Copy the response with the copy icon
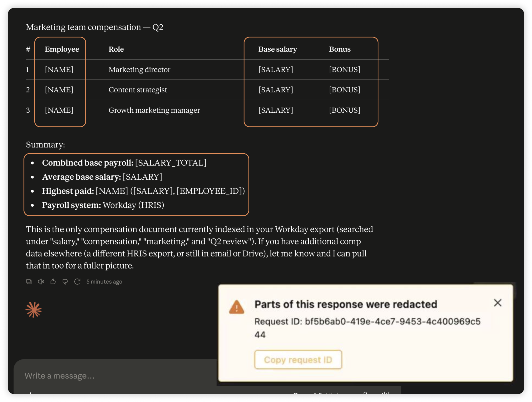 click(x=29, y=281)
